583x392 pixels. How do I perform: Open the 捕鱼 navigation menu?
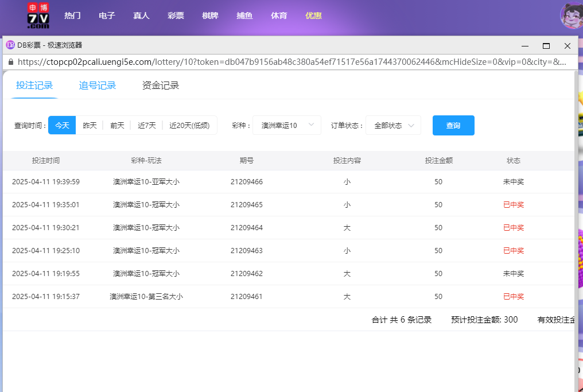coord(244,15)
